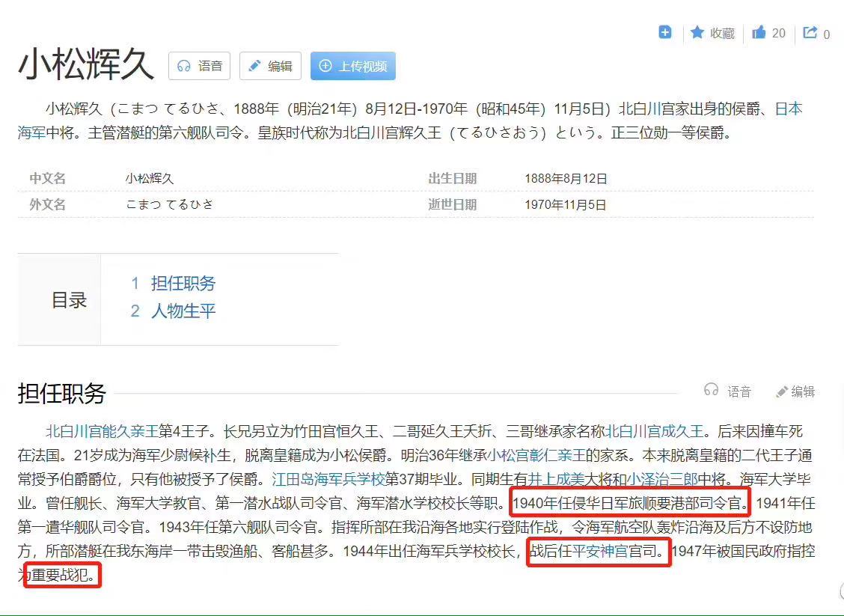The width and height of the screenshot is (844, 616).
Task: Click the pencil edit icon next to the title
Action: coord(255,66)
